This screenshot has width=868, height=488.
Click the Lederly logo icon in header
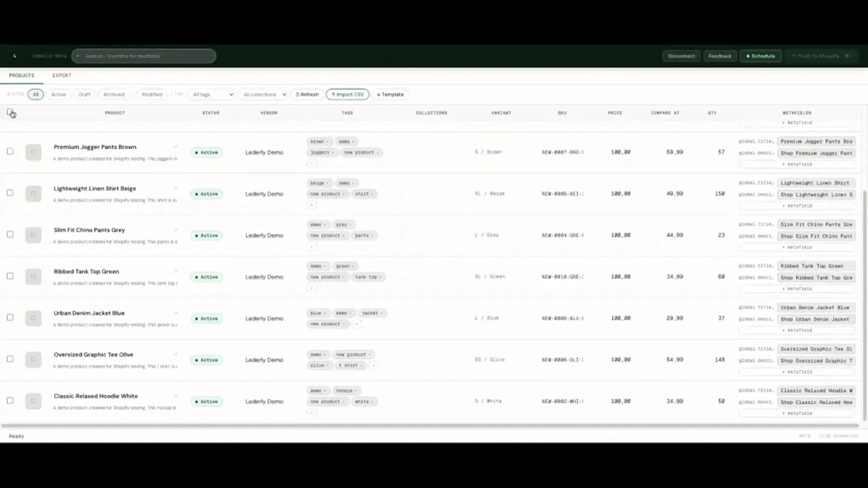point(15,56)
